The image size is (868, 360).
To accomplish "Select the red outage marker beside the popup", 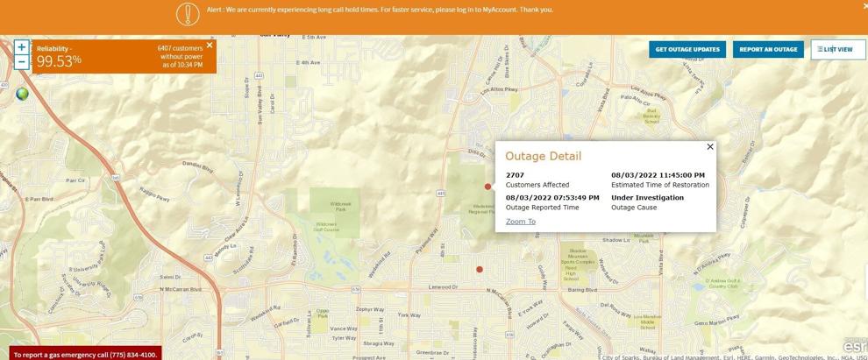I will 487,187.
